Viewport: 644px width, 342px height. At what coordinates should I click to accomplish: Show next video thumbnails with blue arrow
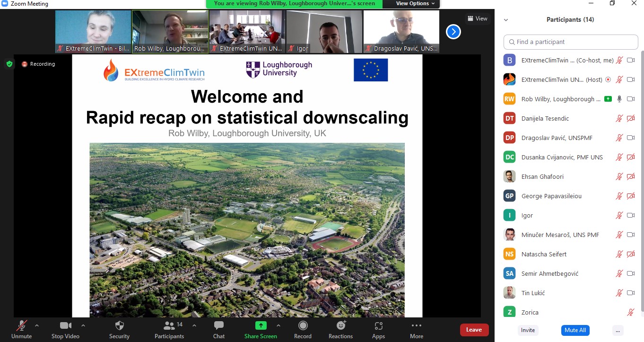coord(453,32)
